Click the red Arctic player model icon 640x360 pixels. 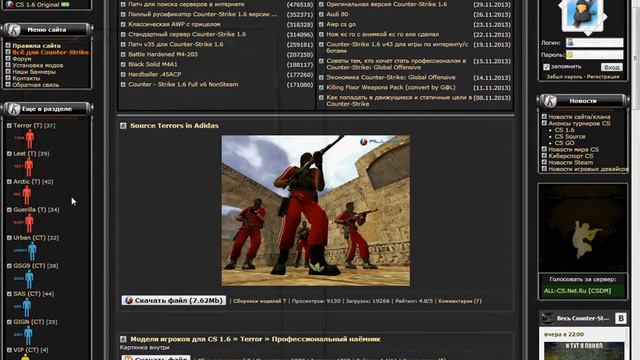[27, 195]
